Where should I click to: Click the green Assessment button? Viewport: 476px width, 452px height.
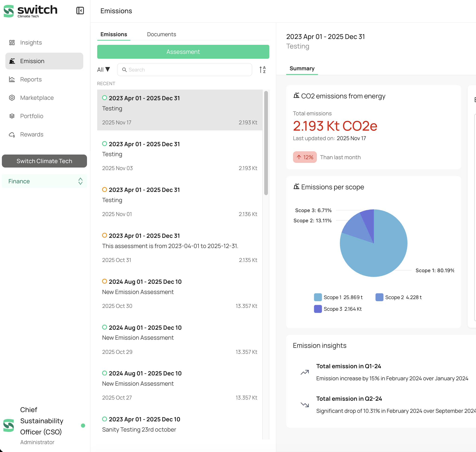tap(183, 52)
